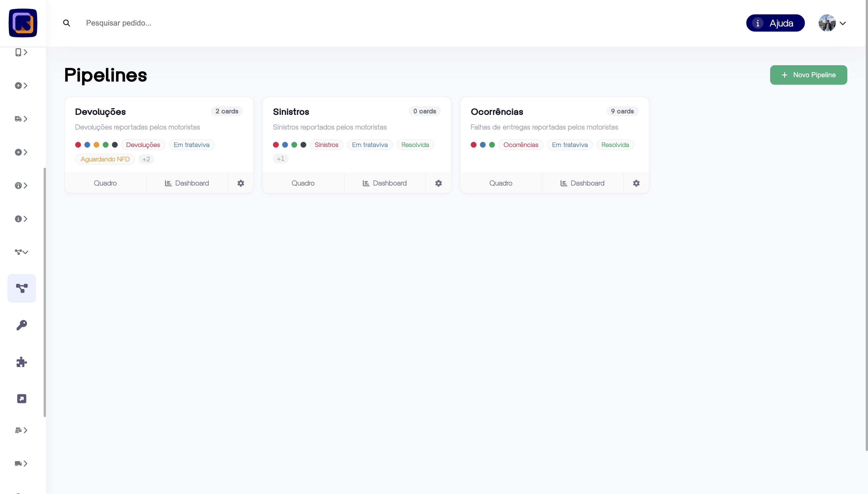Image resolution: width=868 pixels, height=494 pixels.
Task: Click the magnifying glass search icon
Action: point(67,23)
